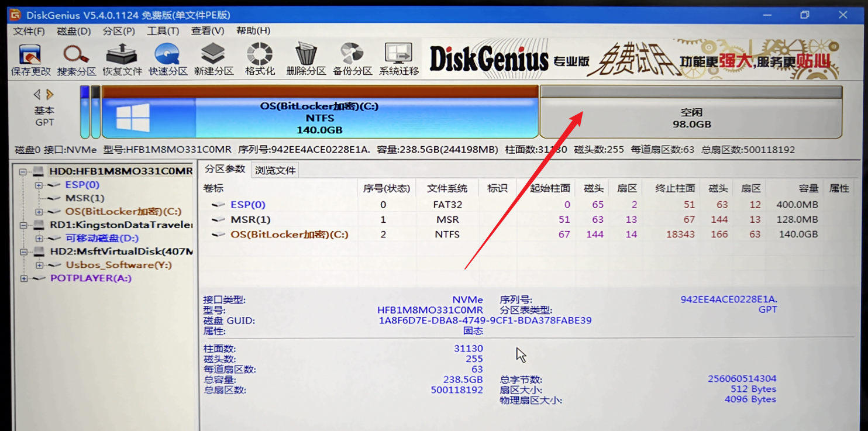
Task: Expand the Usbos_Software(Y:) node
Action: click(x=39, y=266)
